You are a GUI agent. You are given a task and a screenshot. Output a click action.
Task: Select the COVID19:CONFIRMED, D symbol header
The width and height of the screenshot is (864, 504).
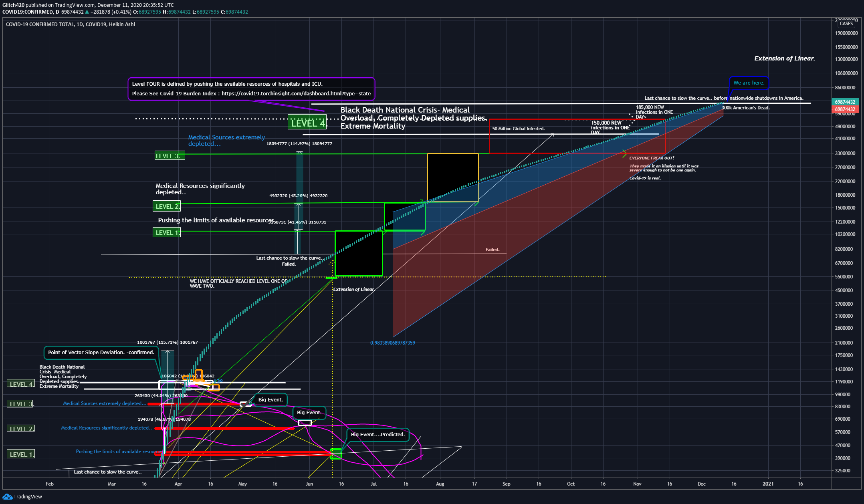click(31, 12)
